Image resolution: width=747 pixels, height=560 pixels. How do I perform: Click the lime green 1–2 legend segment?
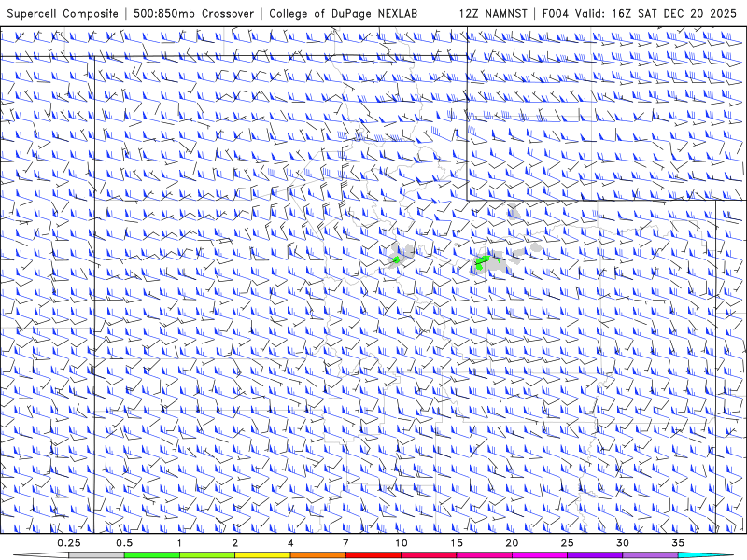coord(207,555)
